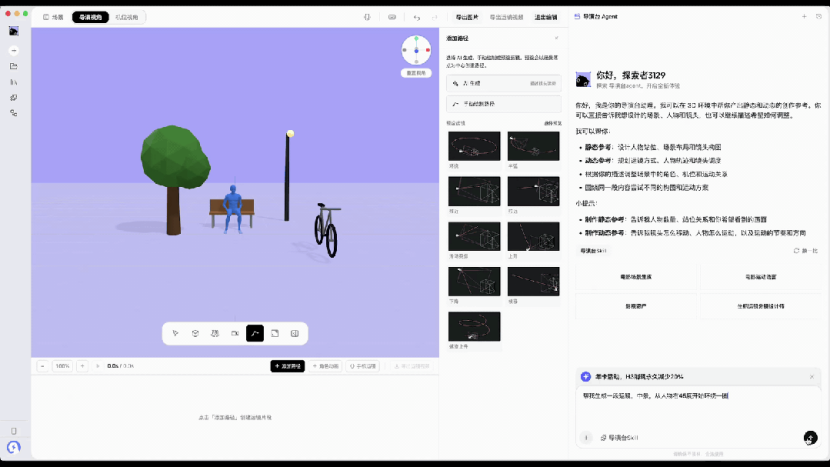Open the folder icon in left sidebar
831x468 pixels.
point(14,66)
